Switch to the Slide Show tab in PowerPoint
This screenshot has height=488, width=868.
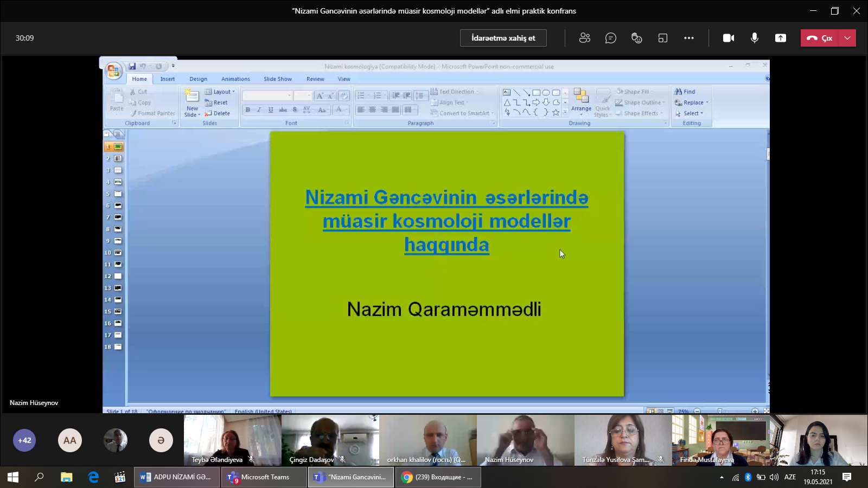coord(277,79)
